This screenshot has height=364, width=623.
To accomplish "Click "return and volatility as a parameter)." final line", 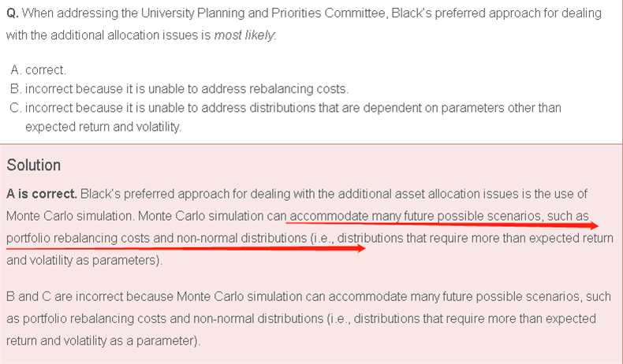I will pyautogui.click(x=103, y=341).
